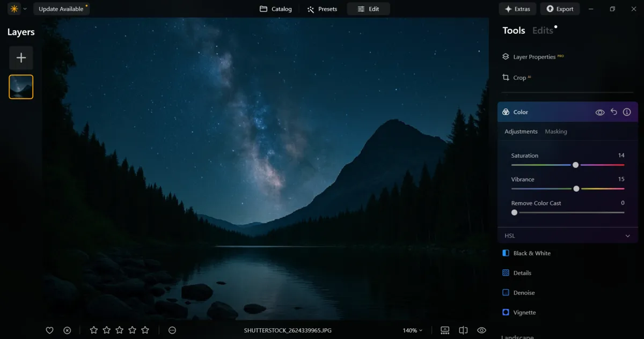Favorite the photo with the heart icon

(49, 330)
